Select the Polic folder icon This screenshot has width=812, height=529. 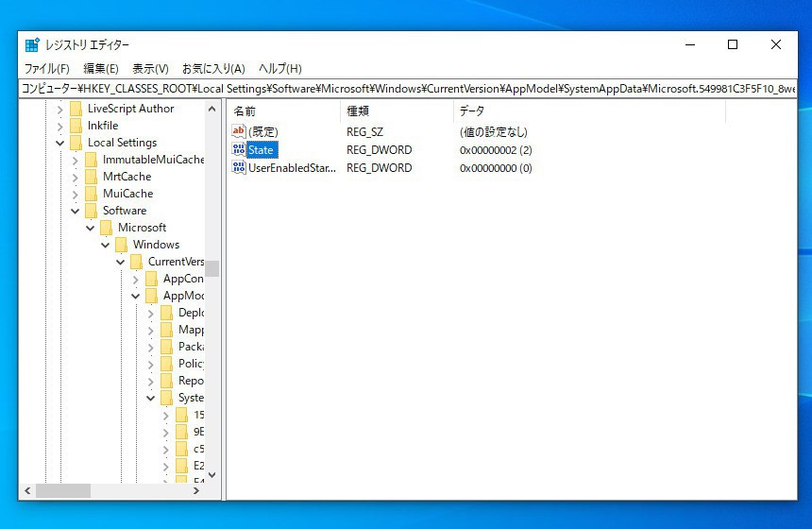(x=167, y=364)
